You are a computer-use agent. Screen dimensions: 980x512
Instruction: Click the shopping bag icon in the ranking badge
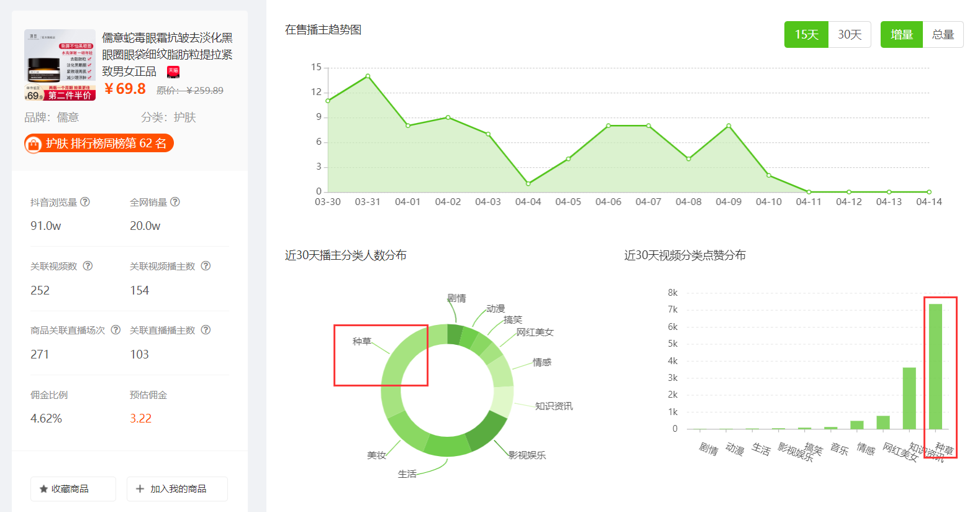coord(34,144)
